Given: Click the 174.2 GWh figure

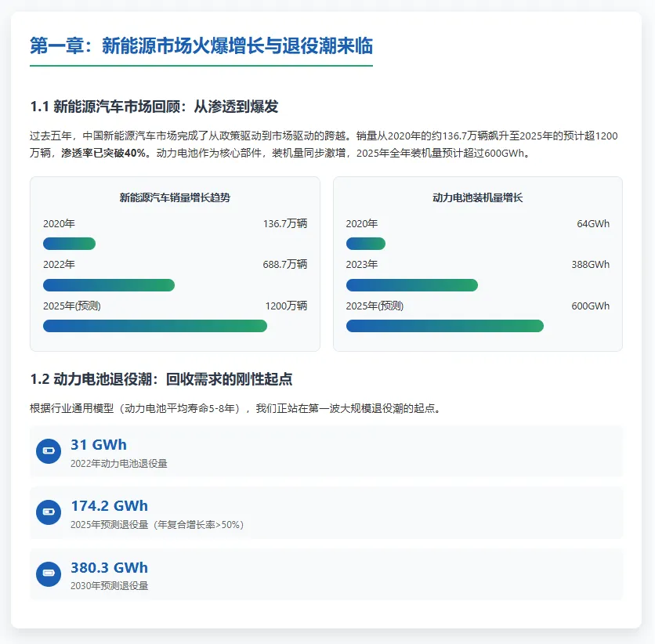Looking at the screenshot, I should click(109, 506).
